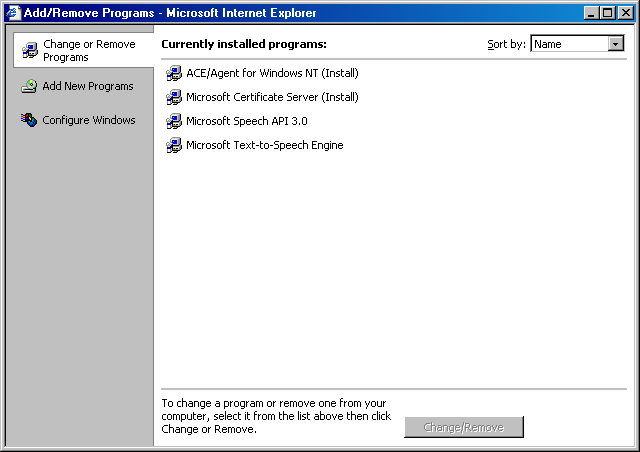This screenshot has width=640, height=452.
Task: Close the Add/Remove Programs window
Action: coord(625,13)
